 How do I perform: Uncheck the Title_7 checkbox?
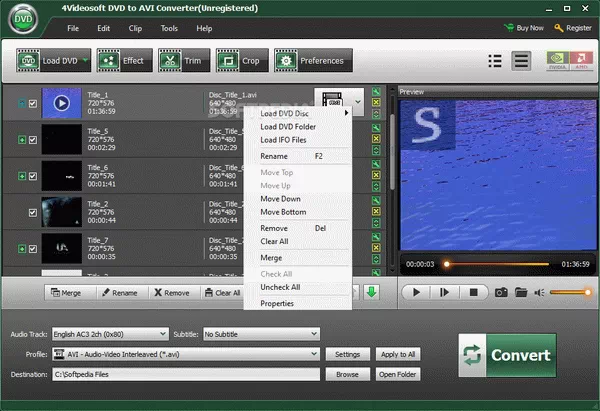tap(33, 249)
